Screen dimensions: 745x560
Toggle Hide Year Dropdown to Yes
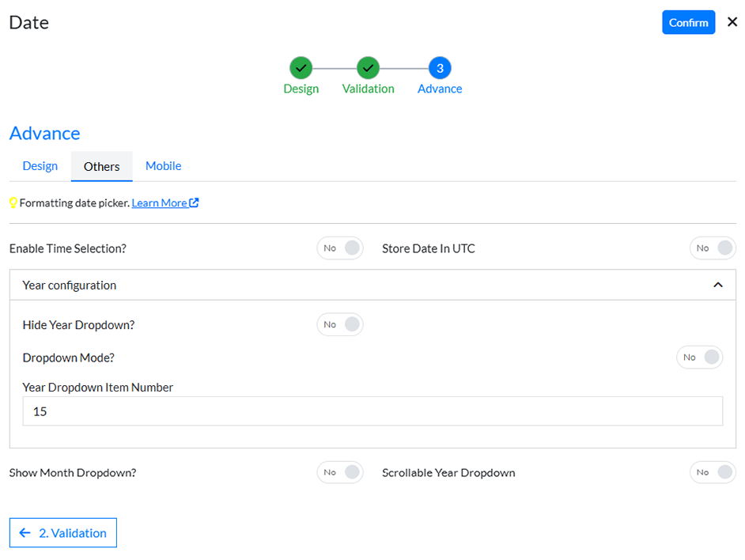(340, 324)
